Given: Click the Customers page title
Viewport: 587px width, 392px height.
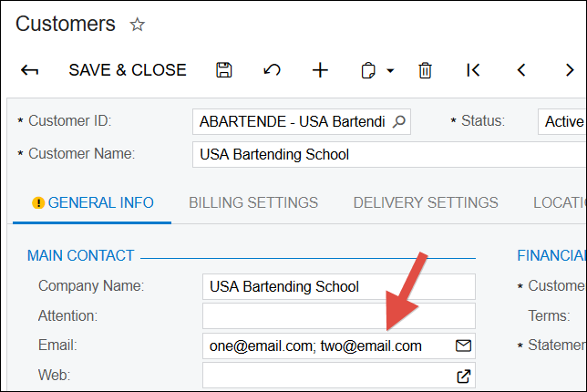Looking at the screenshot, I should tap(66, 24).
